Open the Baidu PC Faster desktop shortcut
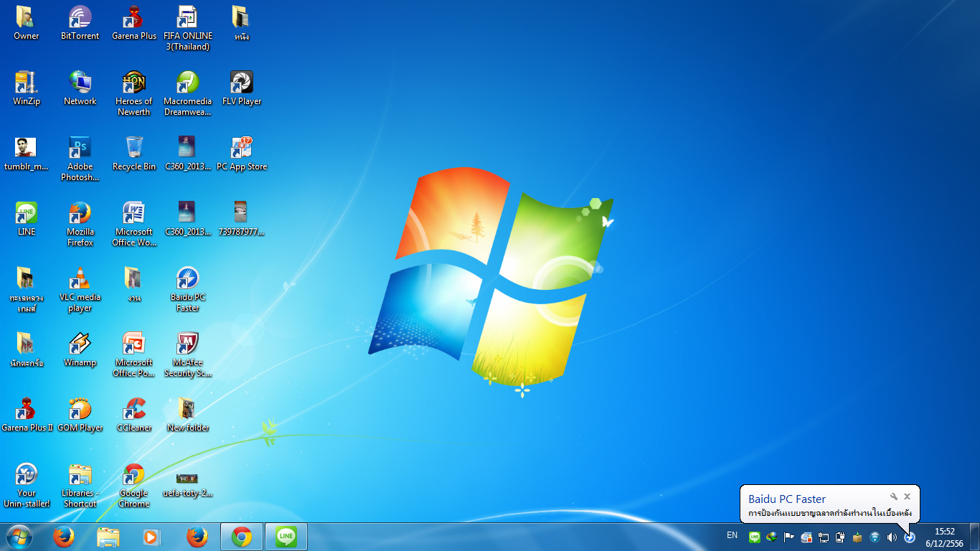 tap(187, 289)
